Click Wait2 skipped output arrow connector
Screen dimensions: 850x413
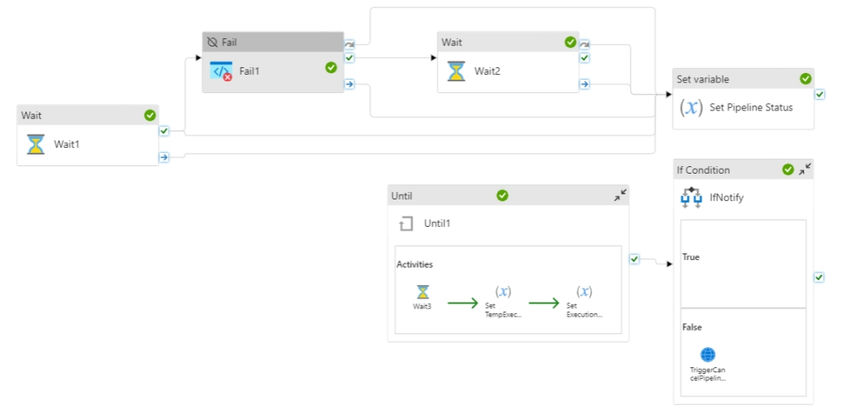click(x=584, y=44)
